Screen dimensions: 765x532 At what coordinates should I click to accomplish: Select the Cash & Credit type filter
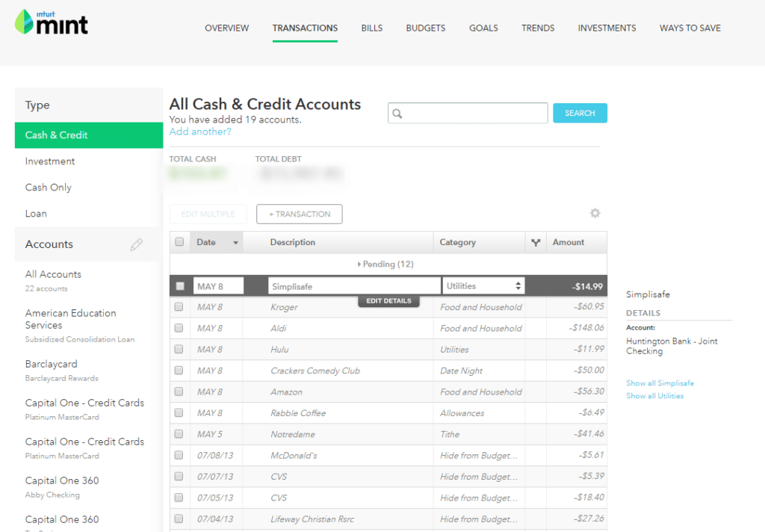(x=89, y=135)
